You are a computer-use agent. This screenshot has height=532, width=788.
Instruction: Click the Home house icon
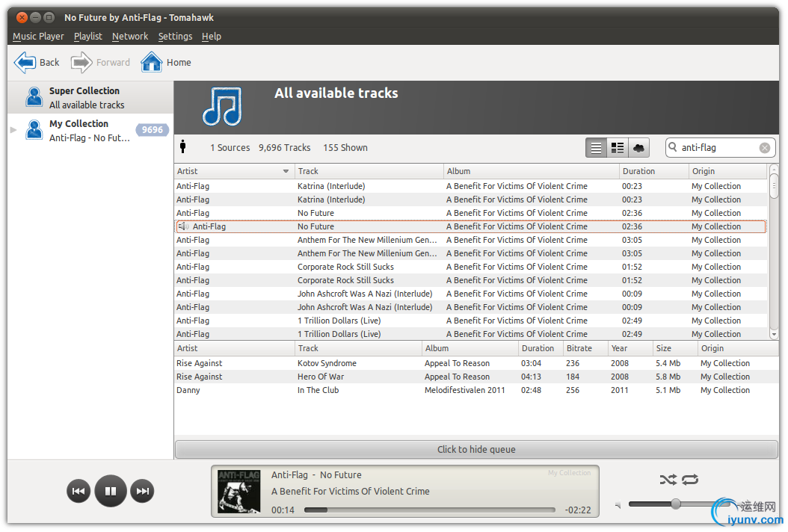(x=152, y=62)
